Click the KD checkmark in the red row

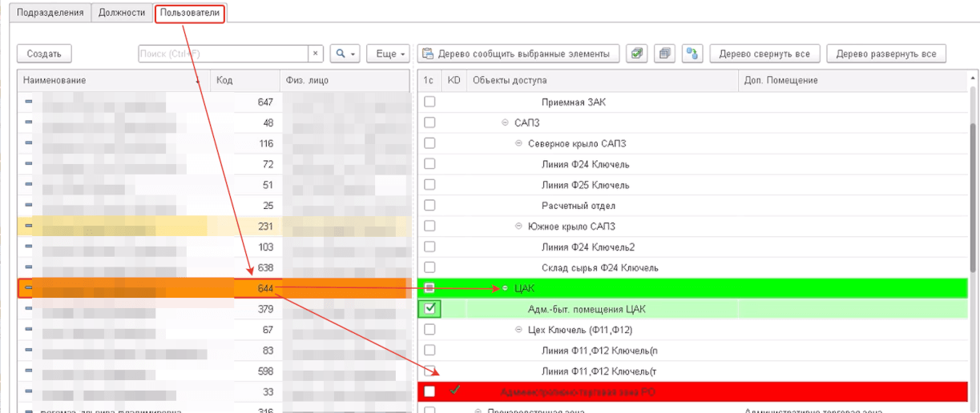pos(454,391)
